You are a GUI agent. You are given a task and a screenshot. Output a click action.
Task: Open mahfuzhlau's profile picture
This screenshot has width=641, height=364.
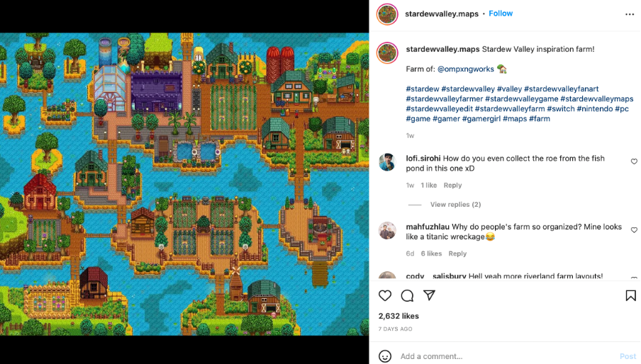pyautogui.click(x=387, y=231)
